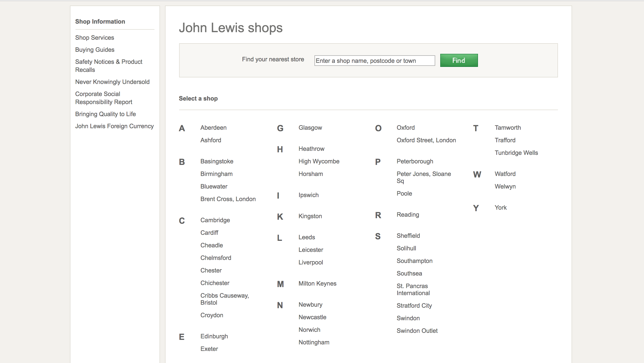This screenshot has width=644, height=363.
Task: Select the Welwyn shop
Action: pyautogui.click(x=505, y=187)
